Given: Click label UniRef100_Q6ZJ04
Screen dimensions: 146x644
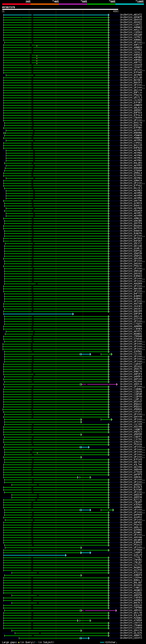Looking at the screenshot, I should tap(131, 90).
